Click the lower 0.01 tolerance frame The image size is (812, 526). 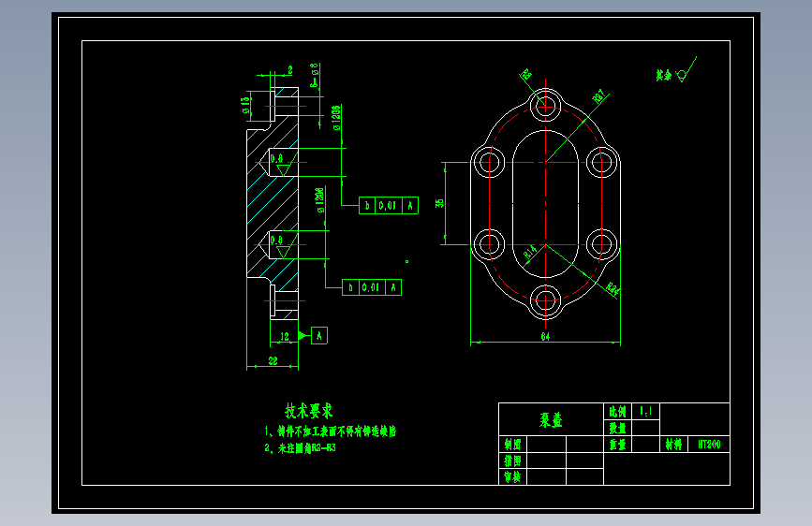pos(372,287)
